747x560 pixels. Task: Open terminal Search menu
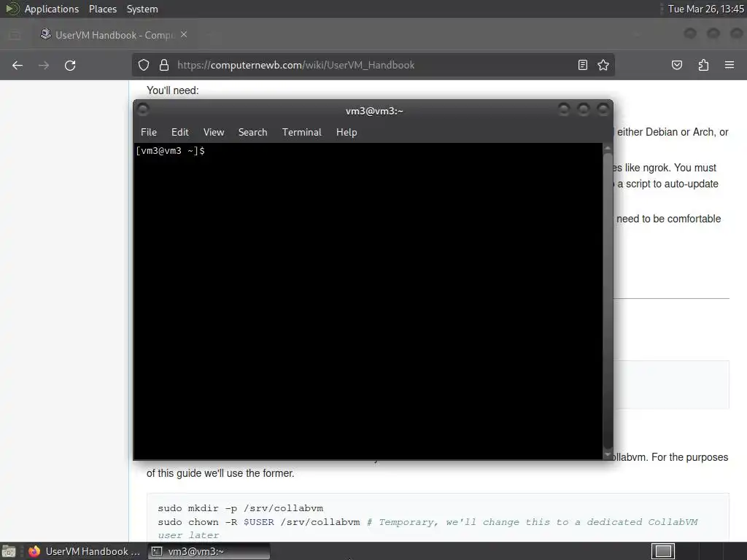(253, 133)
